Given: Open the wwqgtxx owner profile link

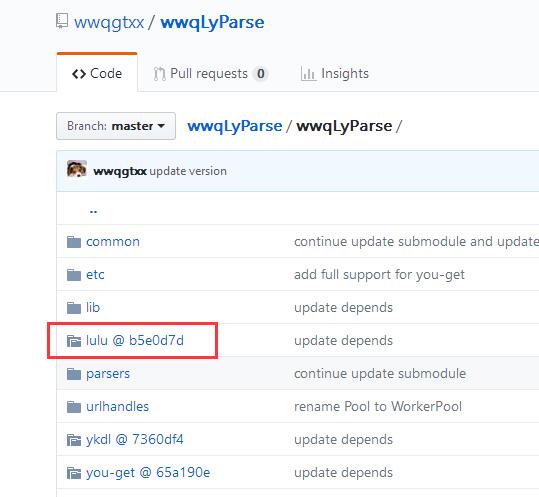Looking at the screenshot, I should click(109, 23).
